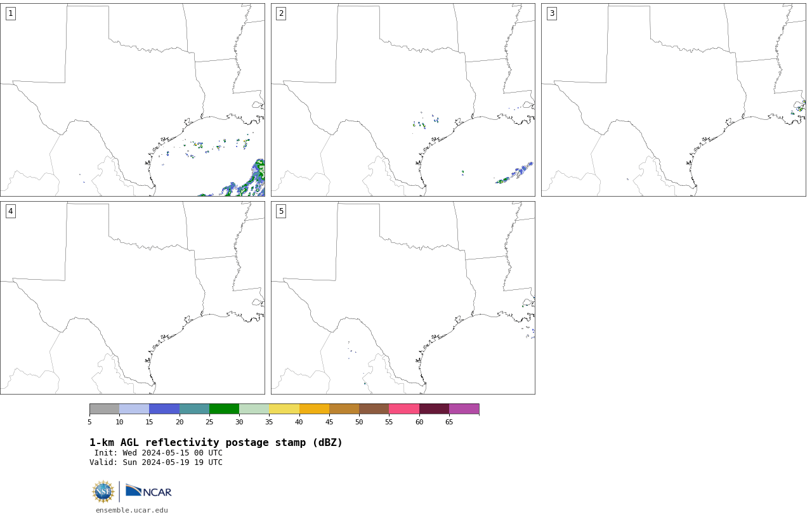Open ensemble member 5 map panel
The image size is (812, 517).
tap(403, 298)
